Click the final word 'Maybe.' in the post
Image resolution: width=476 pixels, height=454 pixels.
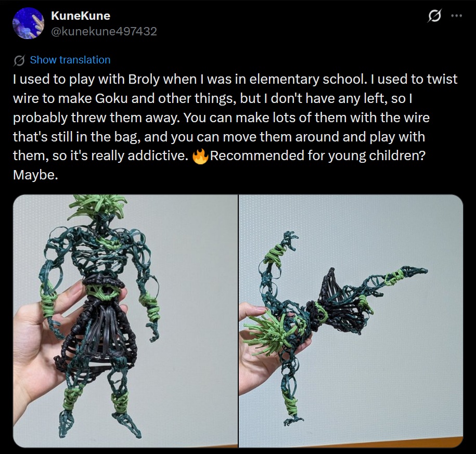[35, 175]
